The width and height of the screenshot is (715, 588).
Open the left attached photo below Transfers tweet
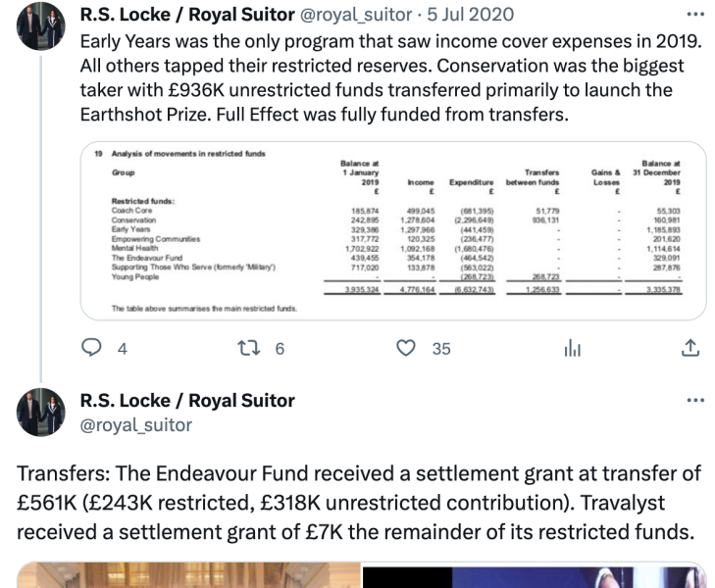coord(188,575)
